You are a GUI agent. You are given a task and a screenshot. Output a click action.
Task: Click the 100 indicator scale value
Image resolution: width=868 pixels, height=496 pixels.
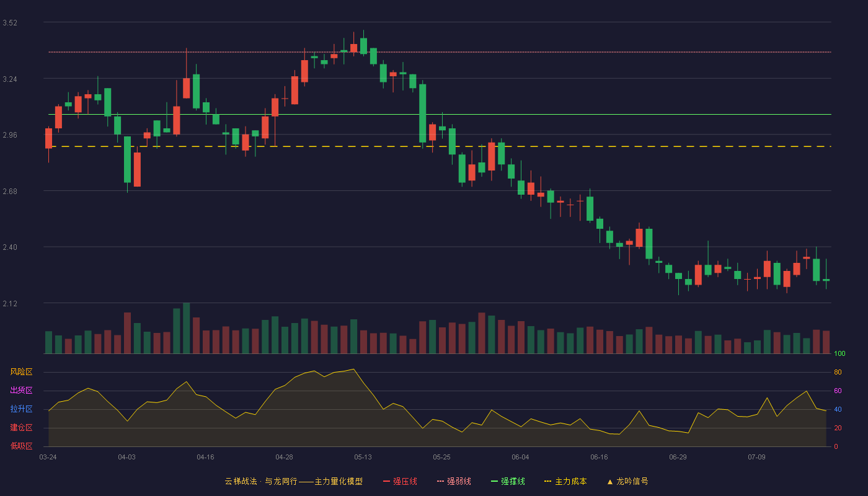pos(839,354)
